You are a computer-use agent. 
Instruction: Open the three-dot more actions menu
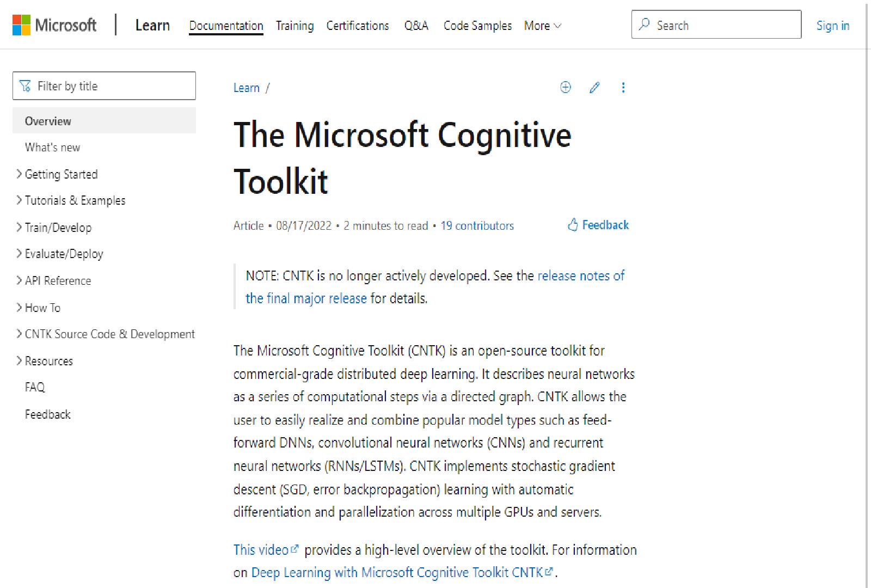(623, 88)
